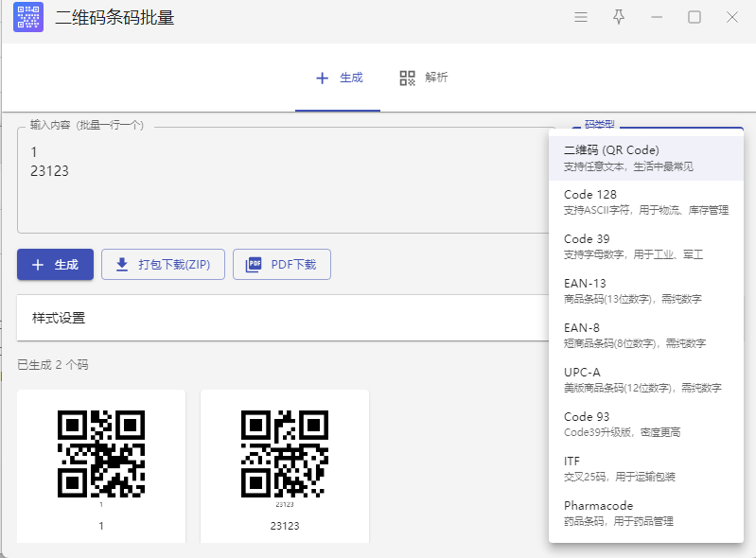Select EAN-8 option
Image resolution: width=756 pixels, height=558 pixels.
tap(646, 336)
